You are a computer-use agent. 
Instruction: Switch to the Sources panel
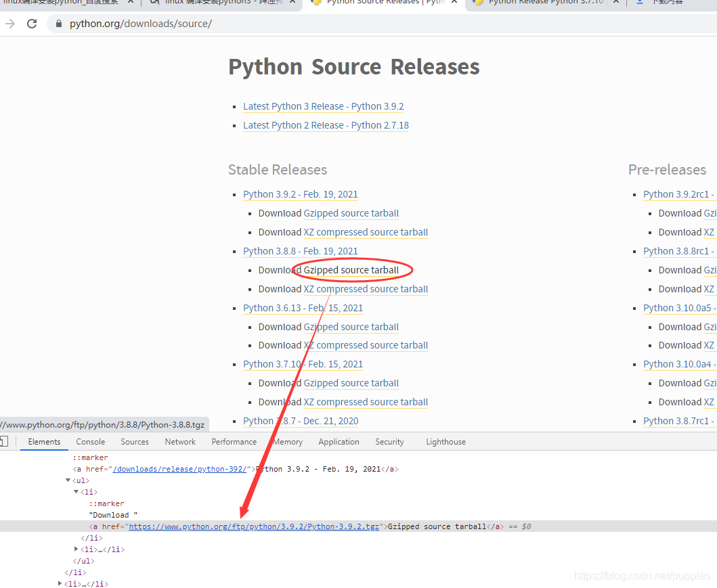[134, 441]
